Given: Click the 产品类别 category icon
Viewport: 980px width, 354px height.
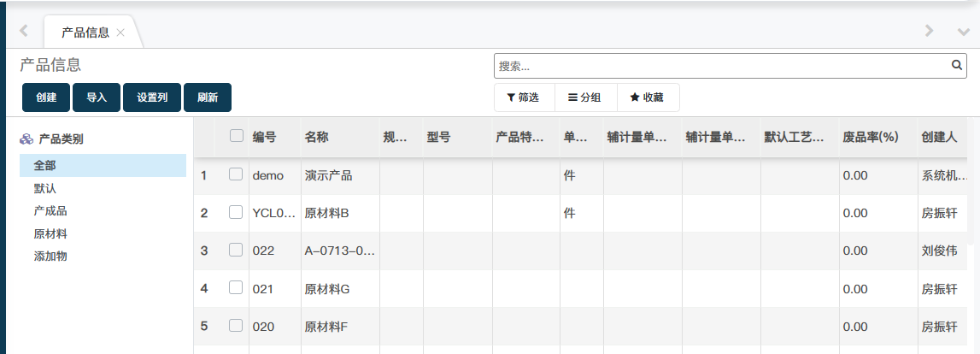Looking at the screenshot, I should point(26,139).
